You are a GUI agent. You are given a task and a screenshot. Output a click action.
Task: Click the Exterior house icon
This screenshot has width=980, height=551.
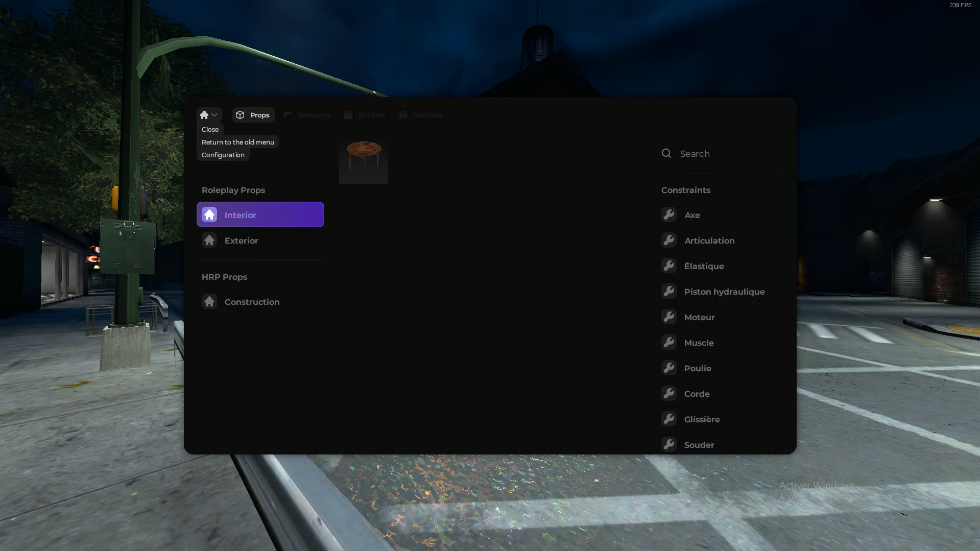click(209, 240)
